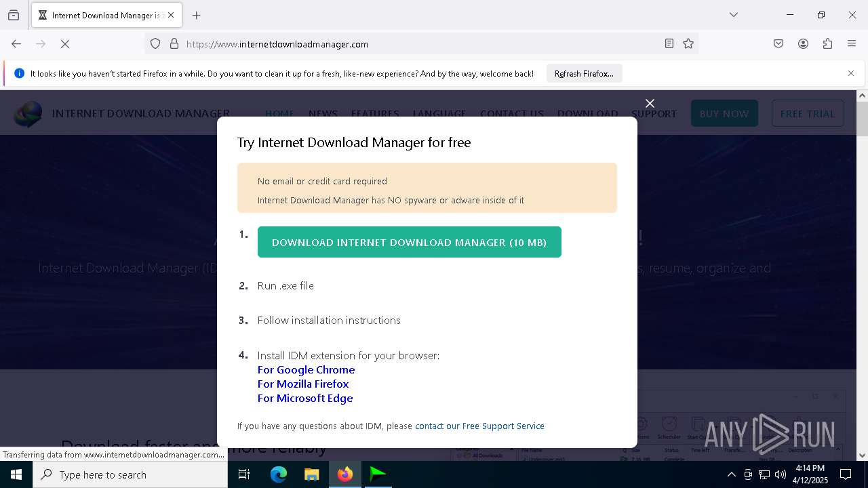Launch Microsoft Edge from taskbar
The width and height of the screenshot is (868, 488).
click(x=279, y=474)
